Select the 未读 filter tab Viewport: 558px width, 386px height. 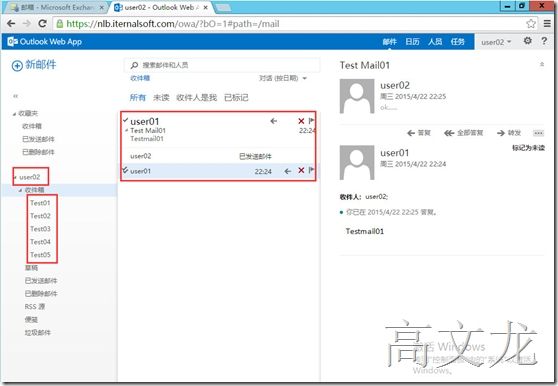pos(161,97)
